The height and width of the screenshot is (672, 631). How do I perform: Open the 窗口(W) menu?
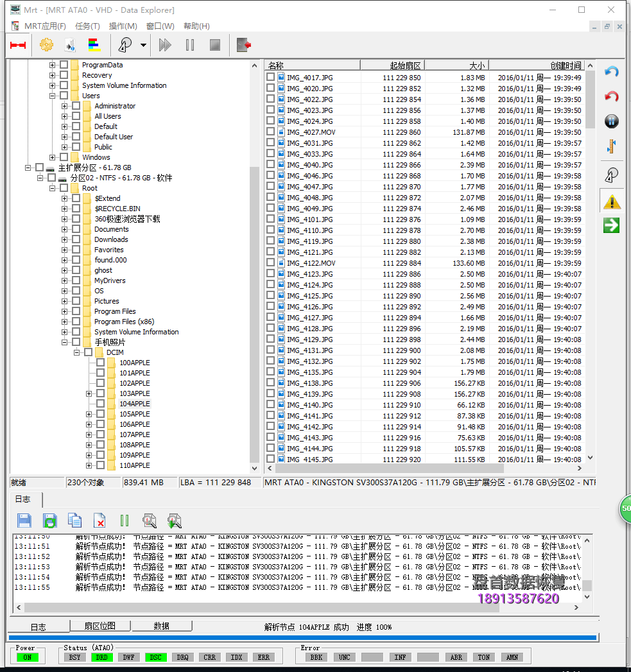click(160, 26)
